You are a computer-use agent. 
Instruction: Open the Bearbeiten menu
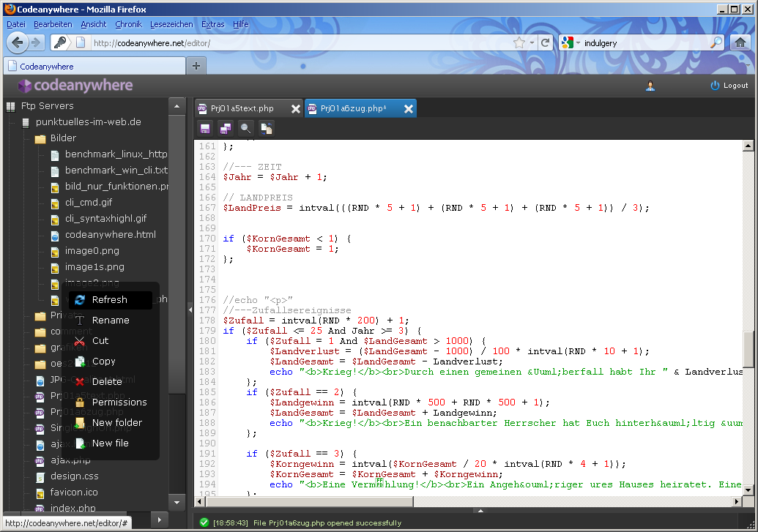tap(53, 24)
